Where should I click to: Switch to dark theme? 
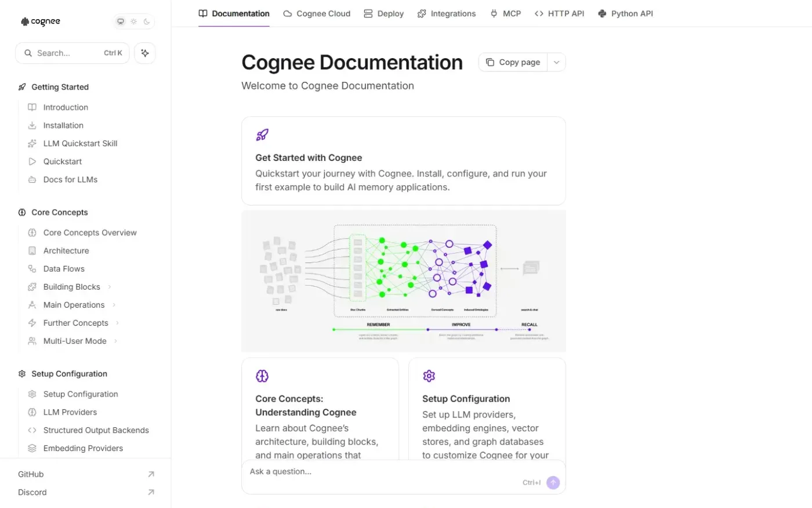pos(147,21)
